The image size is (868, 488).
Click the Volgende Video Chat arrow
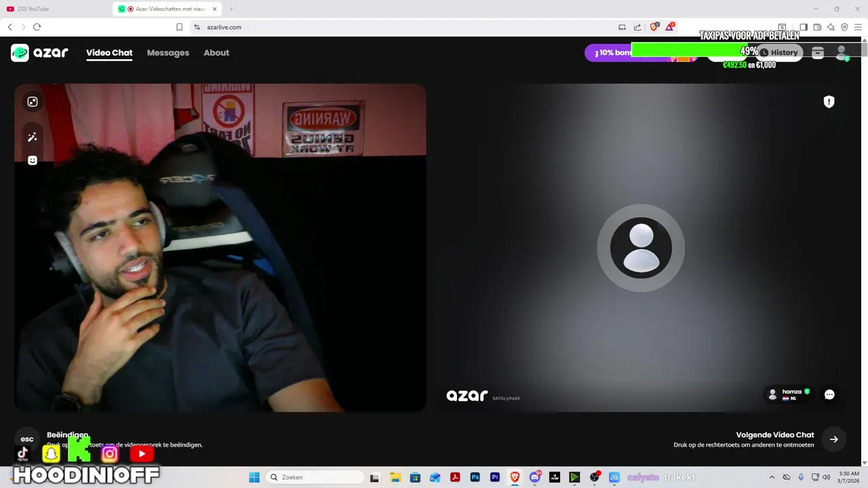(x=834, y=439)
